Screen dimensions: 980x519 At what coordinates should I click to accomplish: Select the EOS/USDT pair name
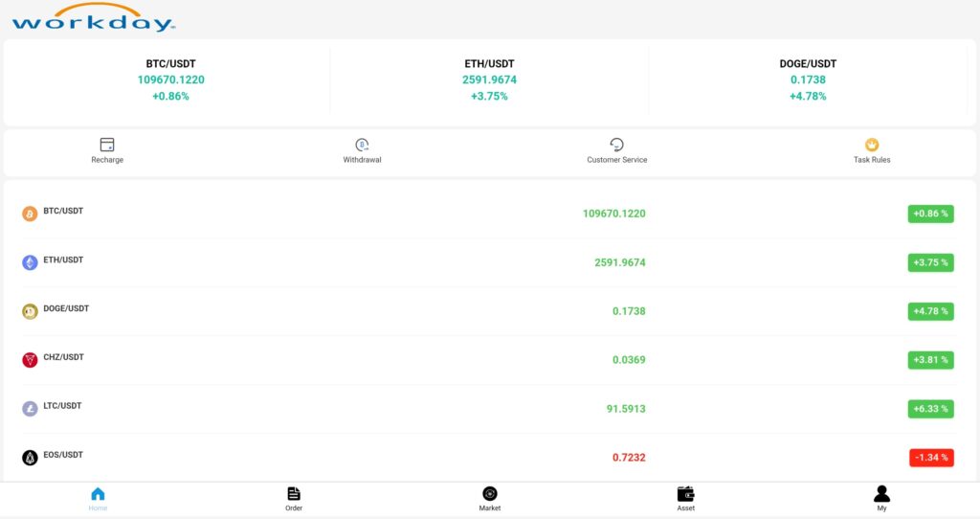click(63, 455)
